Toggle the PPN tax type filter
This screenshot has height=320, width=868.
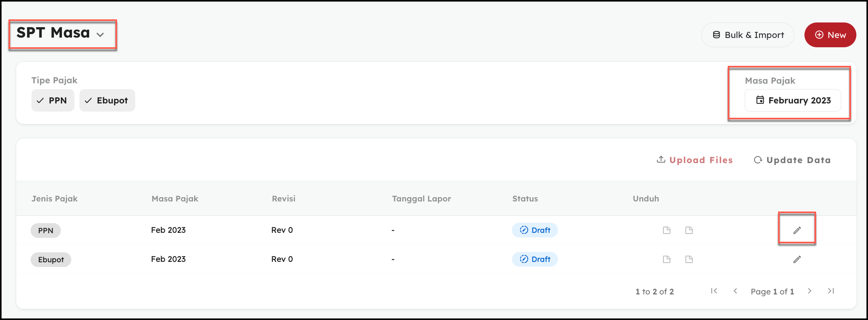53,100
